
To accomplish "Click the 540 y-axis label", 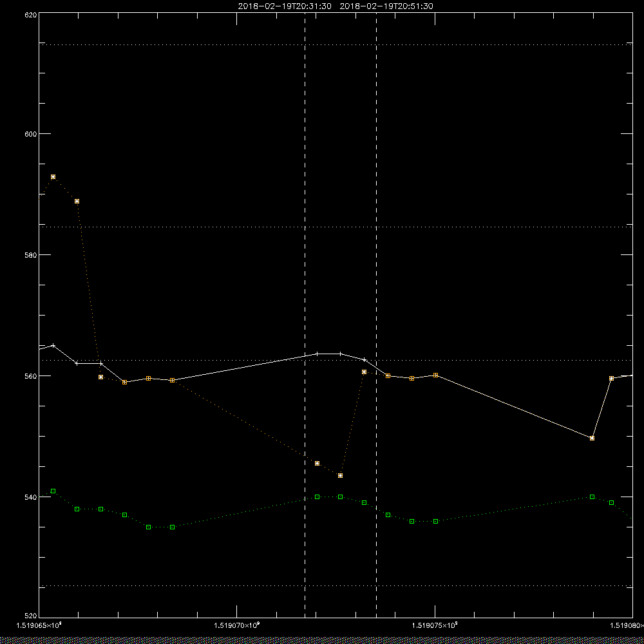I will click(x=31, y=497).
